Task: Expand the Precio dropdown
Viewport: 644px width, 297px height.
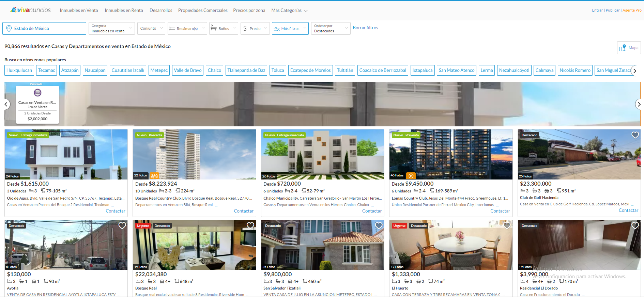Action: pyautogui.click(x=255, y=29)
